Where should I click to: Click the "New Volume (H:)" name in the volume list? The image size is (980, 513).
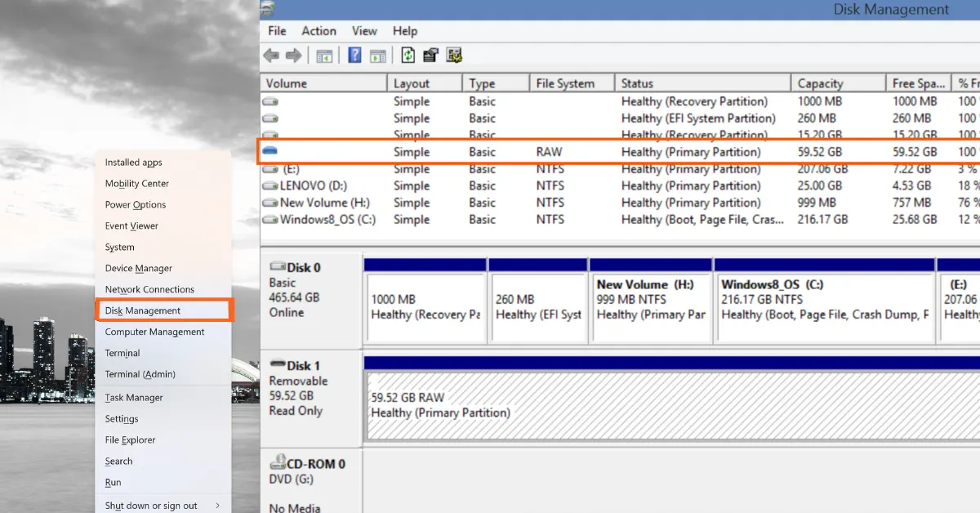325,203
